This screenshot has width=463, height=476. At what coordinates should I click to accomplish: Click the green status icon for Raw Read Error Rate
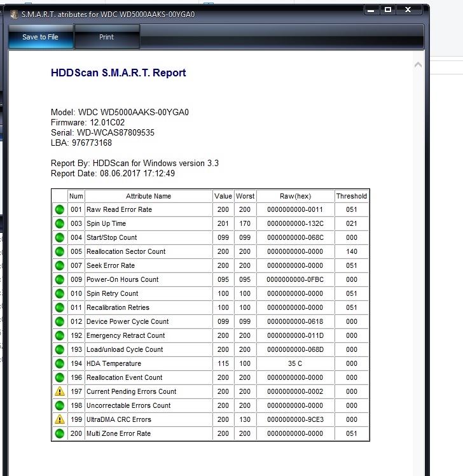pos(60,209)
